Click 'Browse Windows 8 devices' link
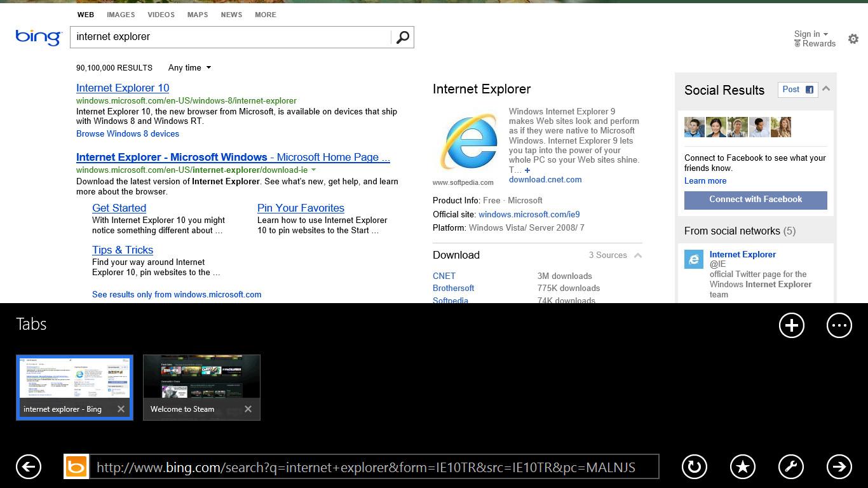868x488 pixels. click(128, 134)
